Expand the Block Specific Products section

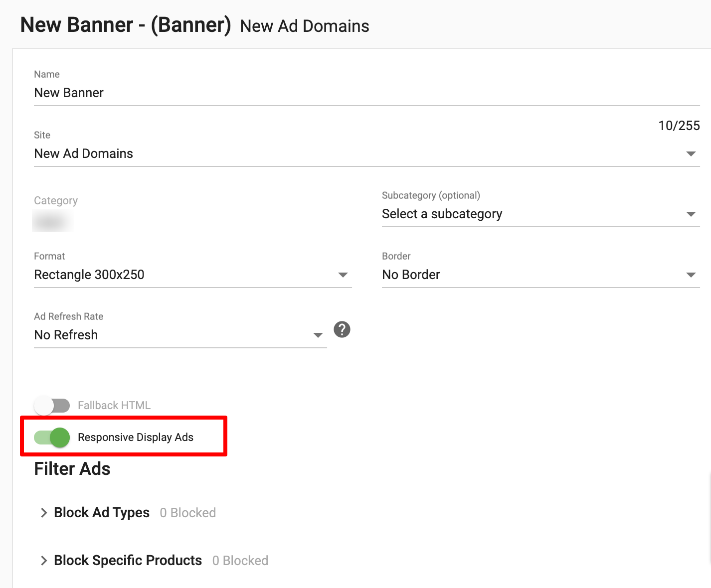click(x=127, y=560)
